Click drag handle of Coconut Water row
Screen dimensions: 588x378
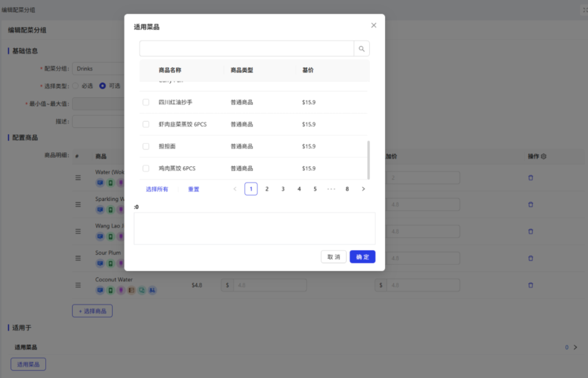coord(78,285)
